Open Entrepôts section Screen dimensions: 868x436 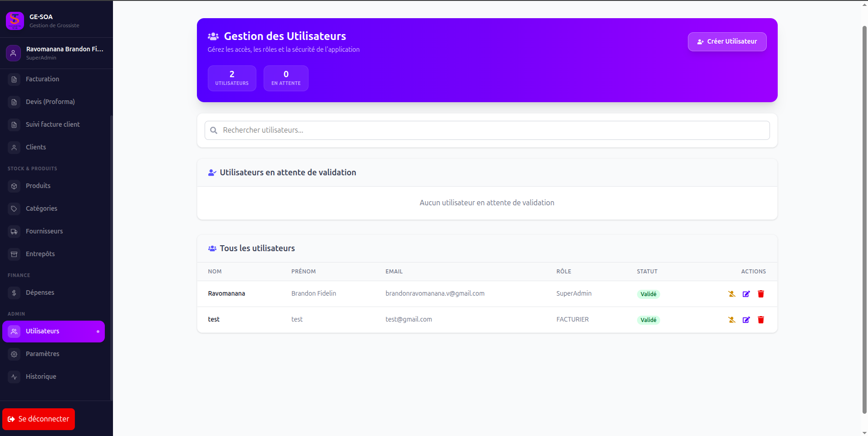[x=54, y=254]
